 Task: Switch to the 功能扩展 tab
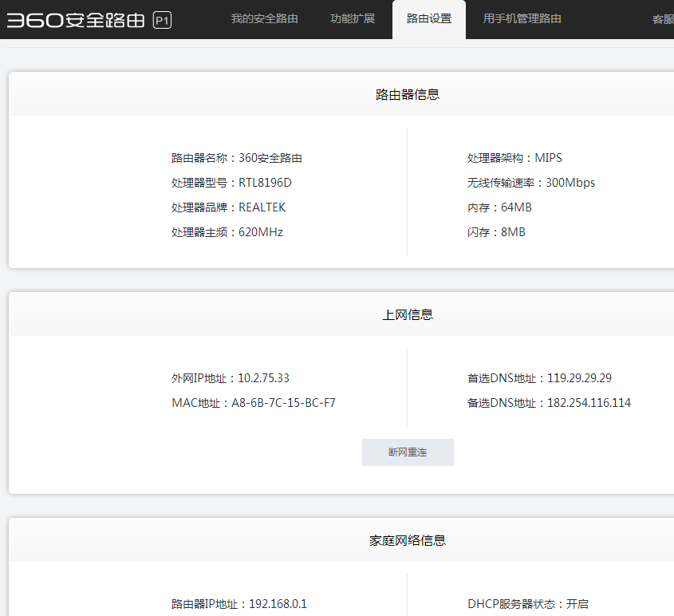(x=352, y=18)
